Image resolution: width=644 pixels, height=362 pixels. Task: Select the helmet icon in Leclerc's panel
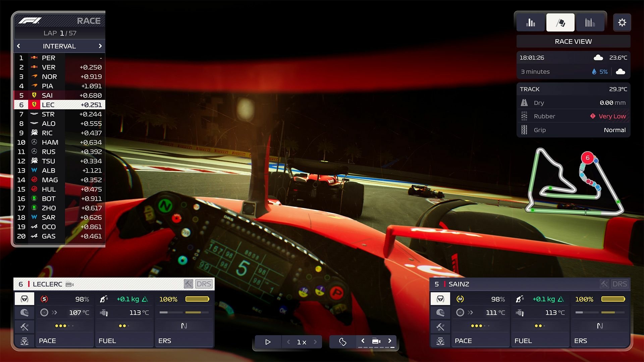(24, 313)
